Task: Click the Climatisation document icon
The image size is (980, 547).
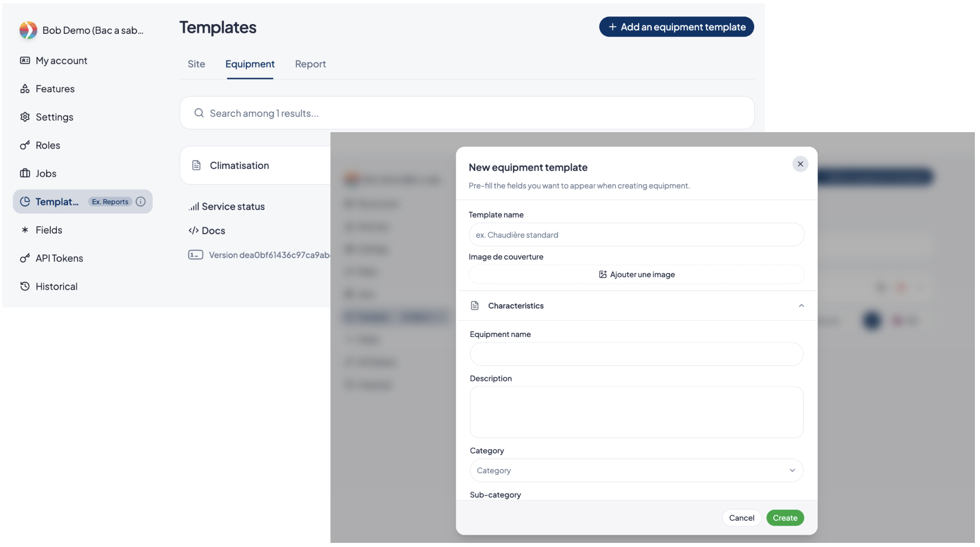Action: 196,165
